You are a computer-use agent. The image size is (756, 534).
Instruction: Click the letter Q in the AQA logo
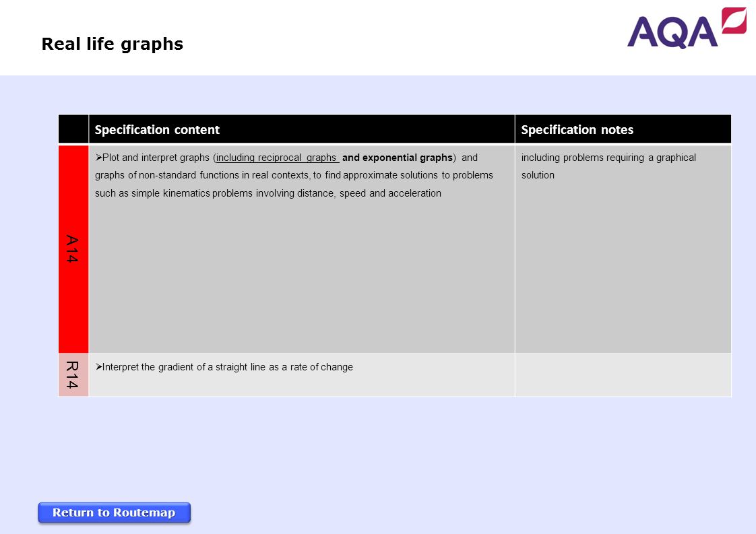(x=674, y=32)
